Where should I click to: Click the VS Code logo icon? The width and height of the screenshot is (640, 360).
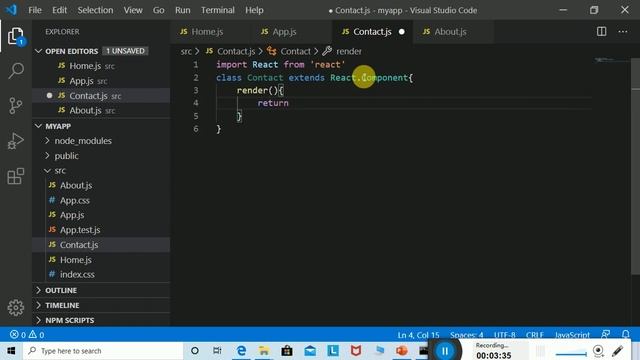11,10
